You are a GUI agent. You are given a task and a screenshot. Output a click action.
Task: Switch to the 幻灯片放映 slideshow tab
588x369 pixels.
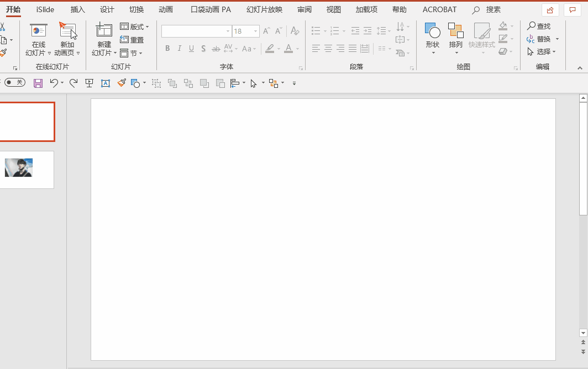point(264,10)
